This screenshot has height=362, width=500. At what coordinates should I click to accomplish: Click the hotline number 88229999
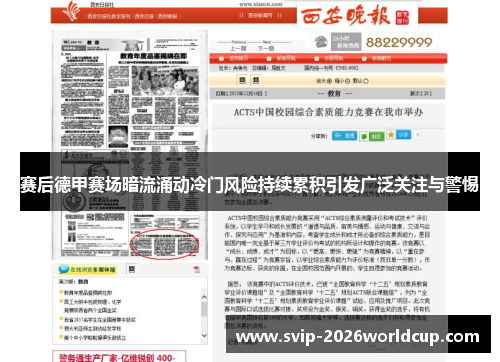click(x=399, y=42)
